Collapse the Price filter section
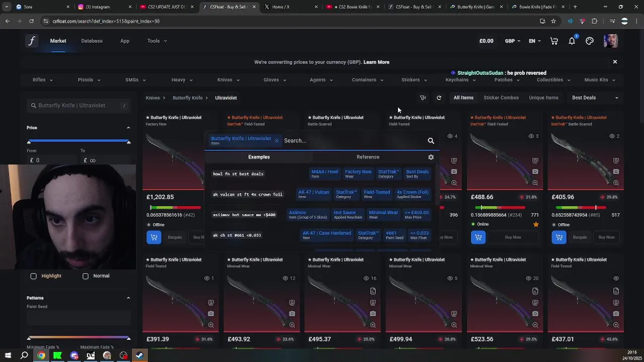Viewport: 644px width, 362px height. click(128, 128)
